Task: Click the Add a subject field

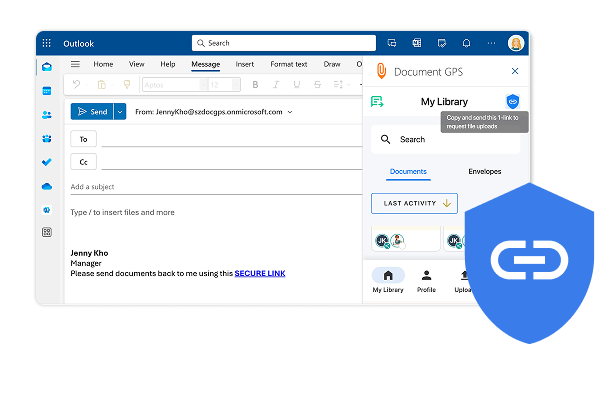Action: click(x=216, y=187)
